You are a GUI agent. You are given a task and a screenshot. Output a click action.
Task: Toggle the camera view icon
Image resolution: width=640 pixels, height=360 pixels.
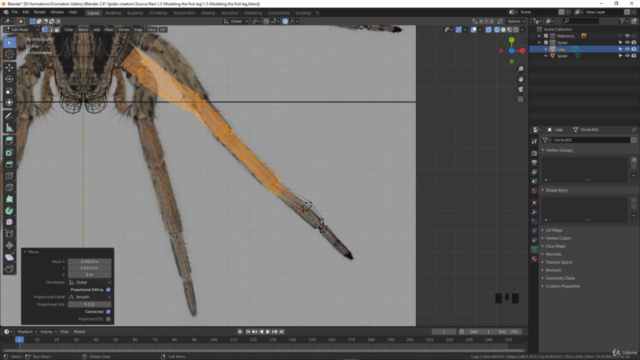521,89
